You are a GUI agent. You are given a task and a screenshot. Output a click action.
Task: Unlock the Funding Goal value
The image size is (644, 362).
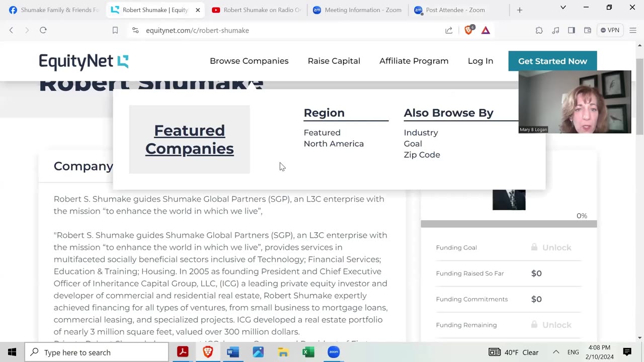tap(551, 247)
